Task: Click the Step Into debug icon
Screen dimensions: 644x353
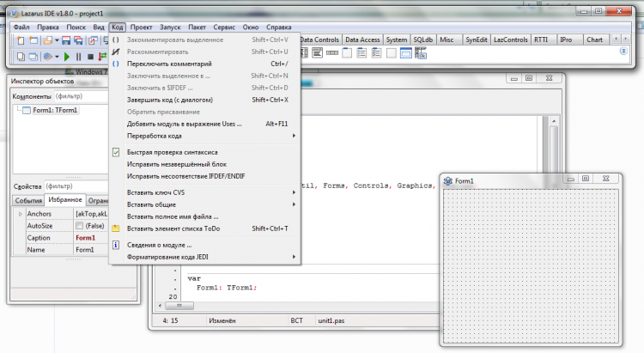Action: coord(102,57)
